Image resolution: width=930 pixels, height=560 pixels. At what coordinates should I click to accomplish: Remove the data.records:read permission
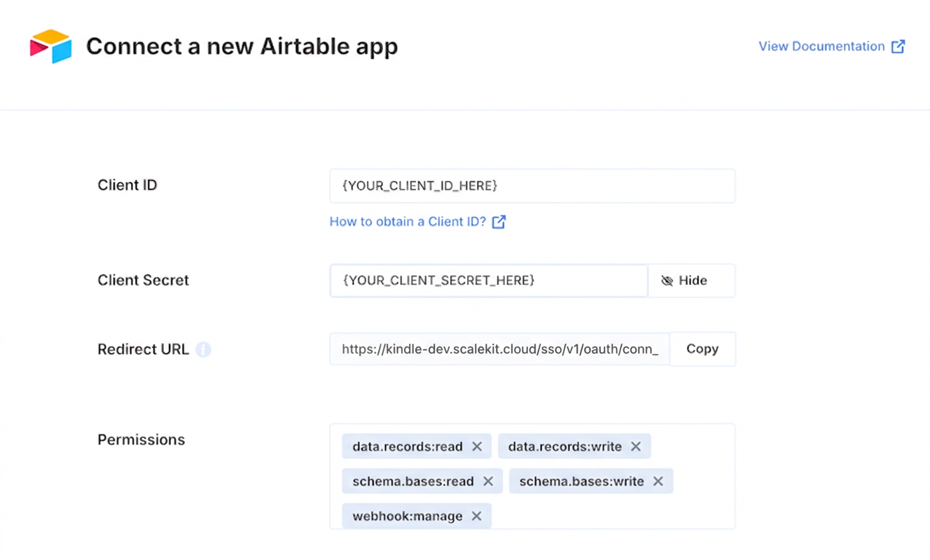[477, 446]
